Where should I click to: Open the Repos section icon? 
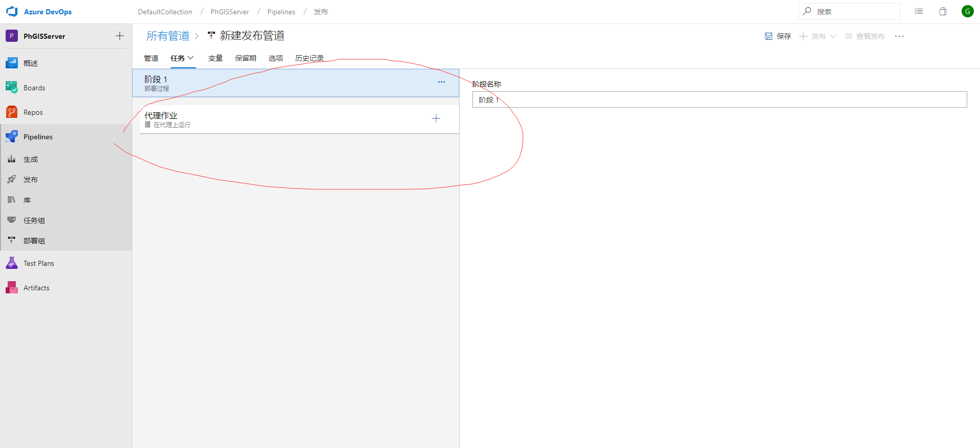tap(12, 112)
